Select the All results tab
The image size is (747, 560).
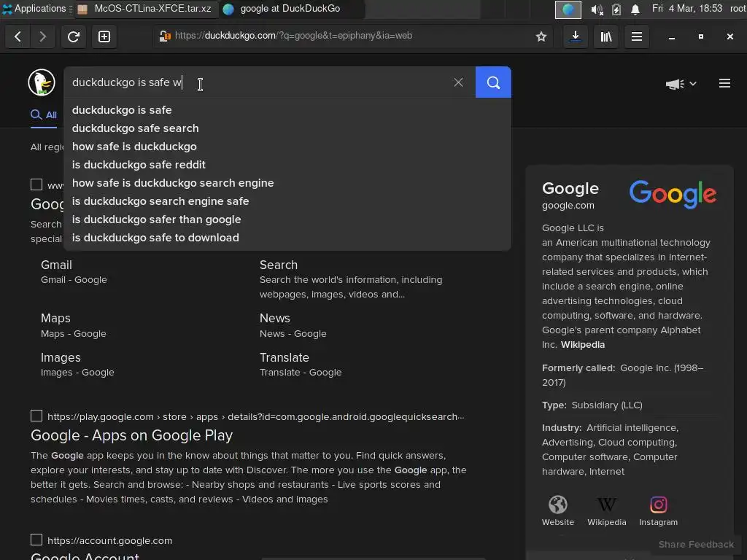(44, 114)
